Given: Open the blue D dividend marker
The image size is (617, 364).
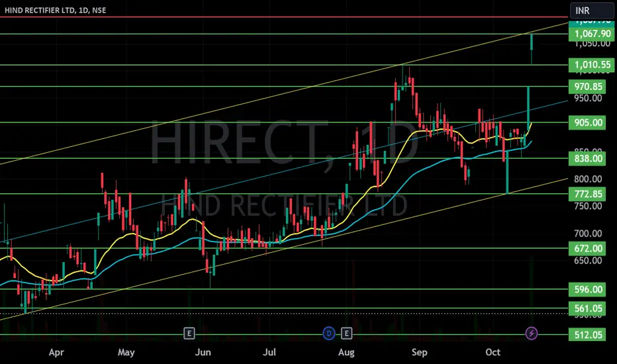Looking at the screenshot, I should [x=328, y=334].
